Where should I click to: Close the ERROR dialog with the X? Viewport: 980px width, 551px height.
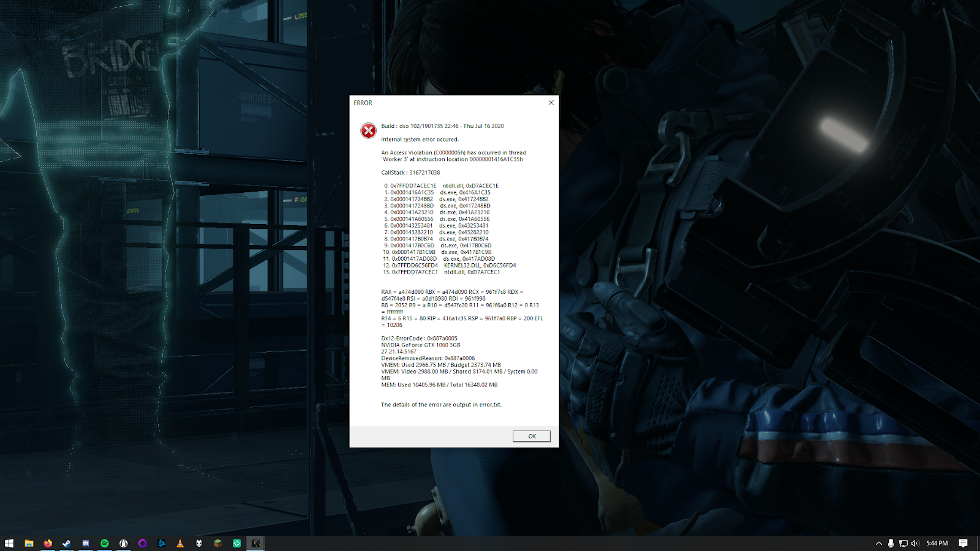pos(551,103)
